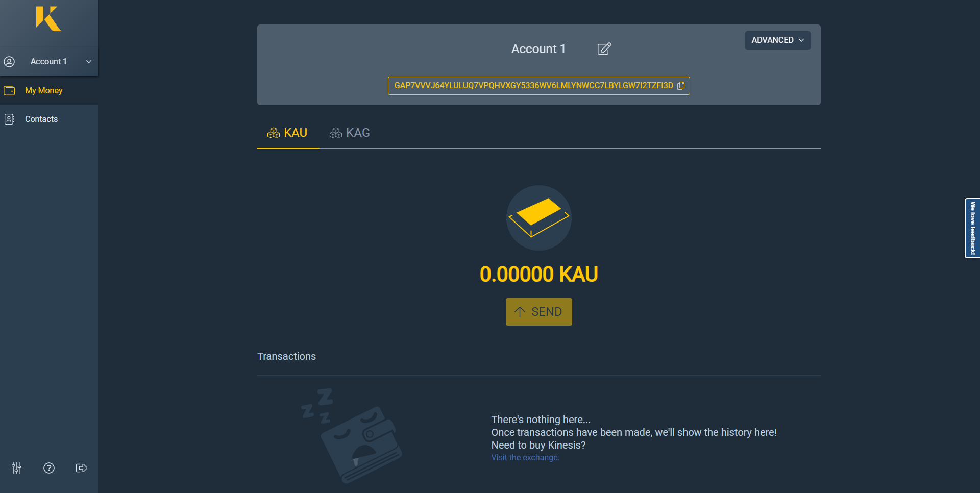Click the contacts book icon

pos(9,119)
